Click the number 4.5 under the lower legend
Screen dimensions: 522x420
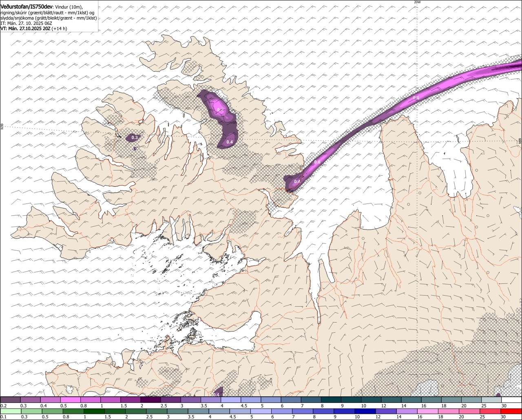pos(232,417)
